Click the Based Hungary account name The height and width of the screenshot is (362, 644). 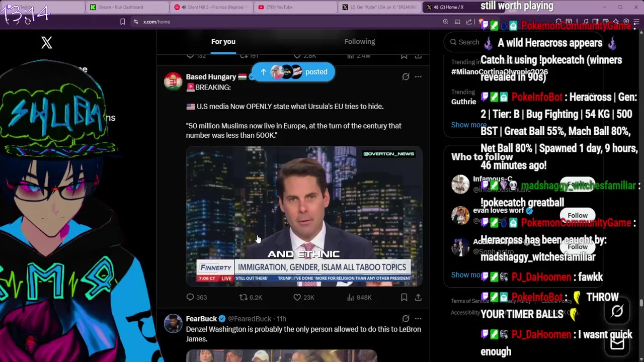coord(211,76)
